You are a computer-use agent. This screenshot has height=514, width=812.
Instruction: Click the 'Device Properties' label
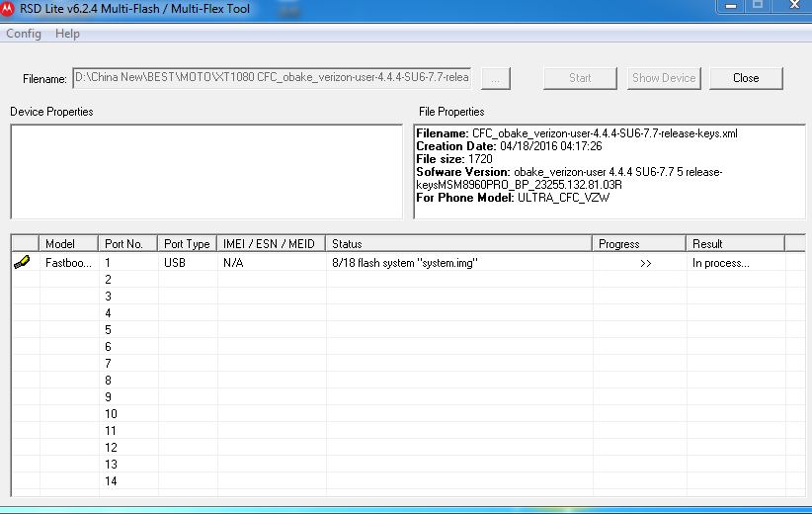[51, 112]
